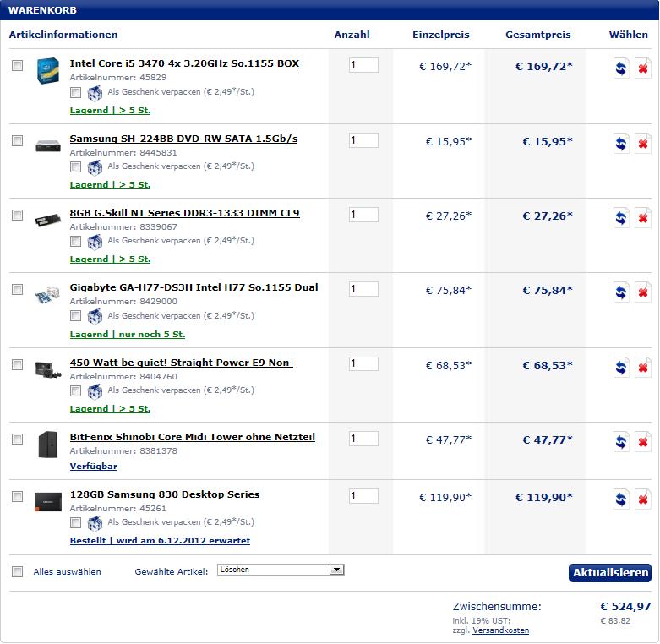Viewport: 660px width, 644px height.
Task: Enable gift wrapping for Samsung 830 SSD
Action: point(75,522)
